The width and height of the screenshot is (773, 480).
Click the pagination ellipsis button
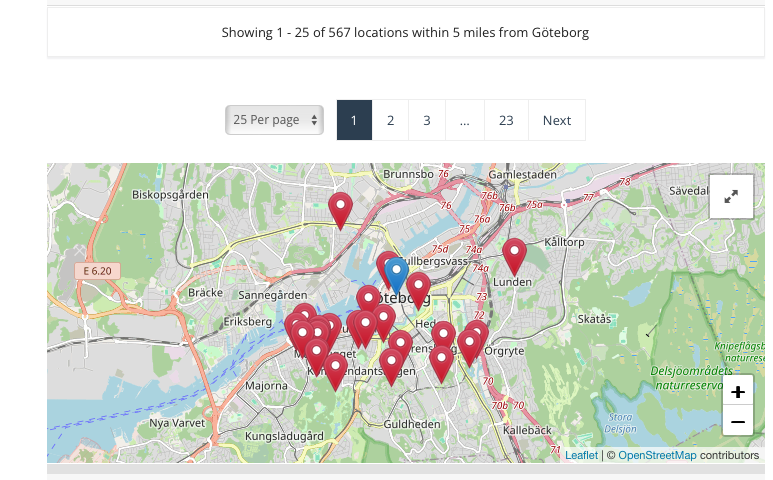[465, 121]
